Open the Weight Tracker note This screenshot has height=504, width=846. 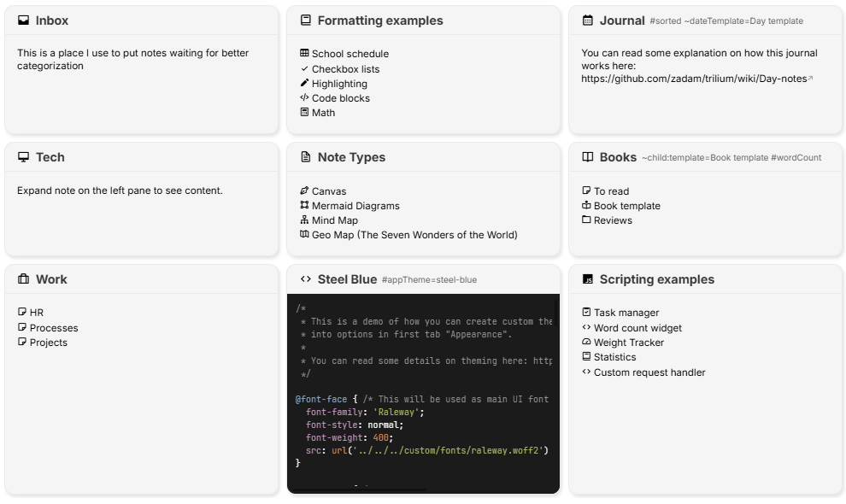[628, 343]
